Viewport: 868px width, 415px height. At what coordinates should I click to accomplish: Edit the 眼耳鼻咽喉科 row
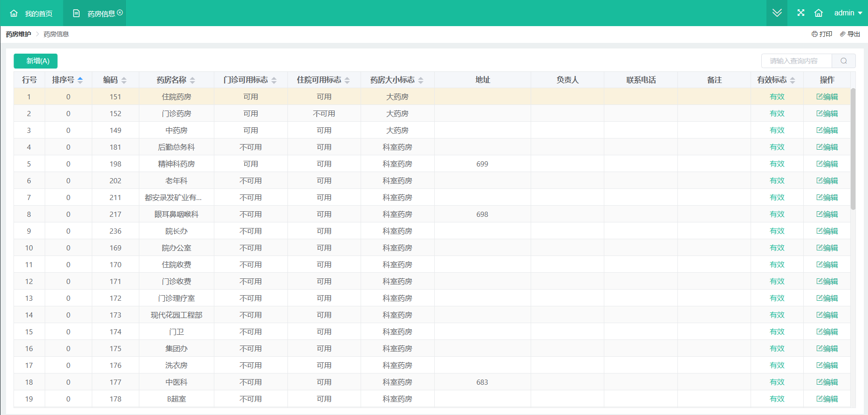coord(827,214)
